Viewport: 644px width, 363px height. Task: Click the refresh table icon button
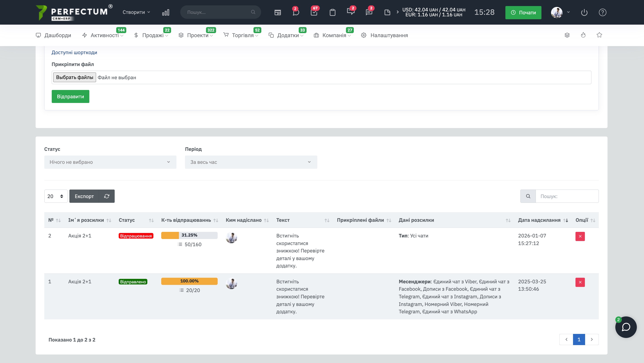pos(107,196)
